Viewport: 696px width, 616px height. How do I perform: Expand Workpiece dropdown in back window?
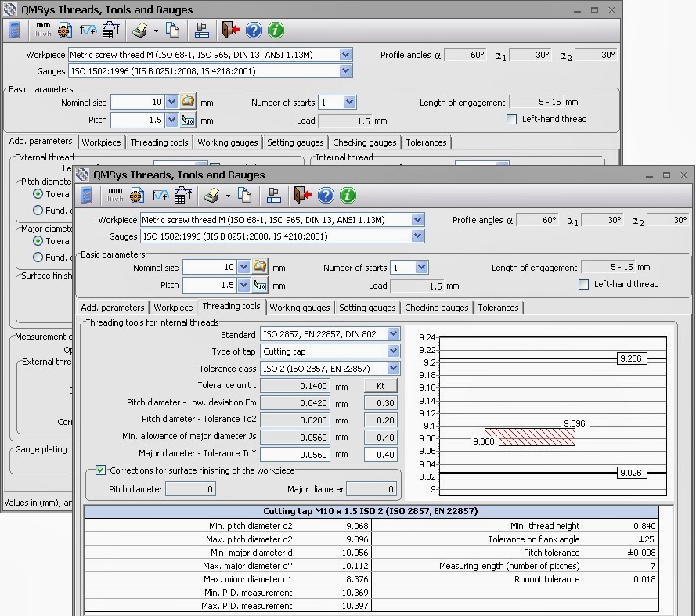point(345,55)
